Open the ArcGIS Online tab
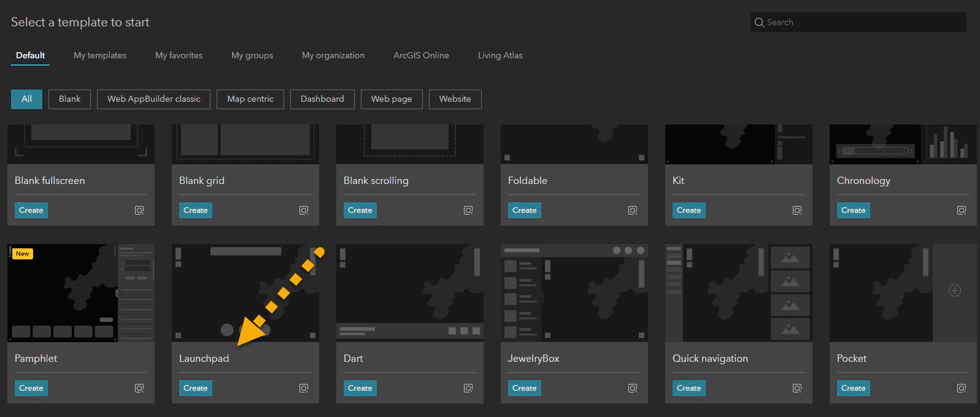 pos(421,55)
